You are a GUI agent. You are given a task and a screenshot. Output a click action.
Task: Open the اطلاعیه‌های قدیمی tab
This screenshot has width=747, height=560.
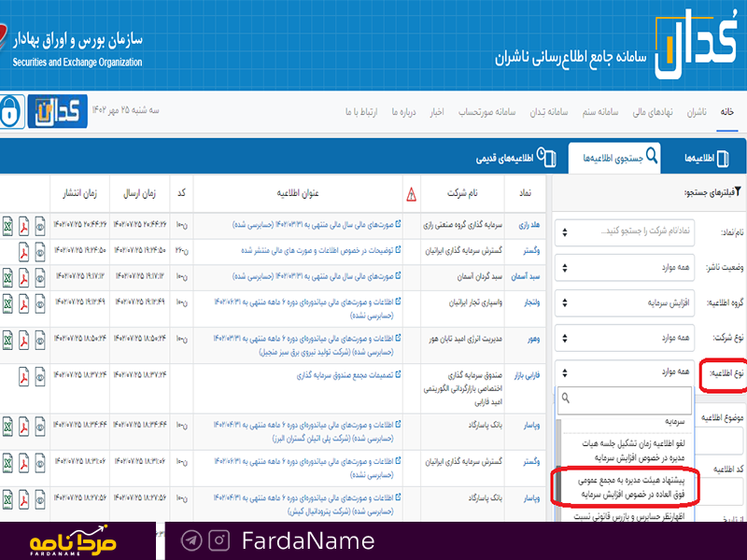coord(515,158)
